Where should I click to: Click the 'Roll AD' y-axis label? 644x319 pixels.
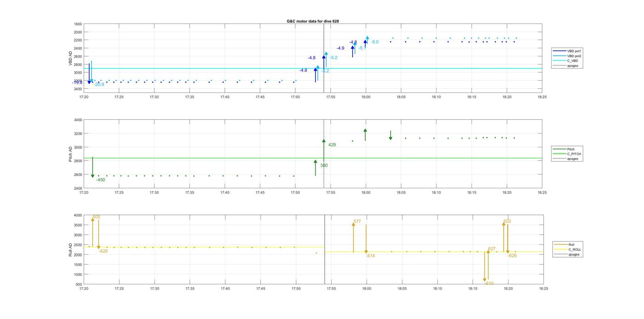71,250
